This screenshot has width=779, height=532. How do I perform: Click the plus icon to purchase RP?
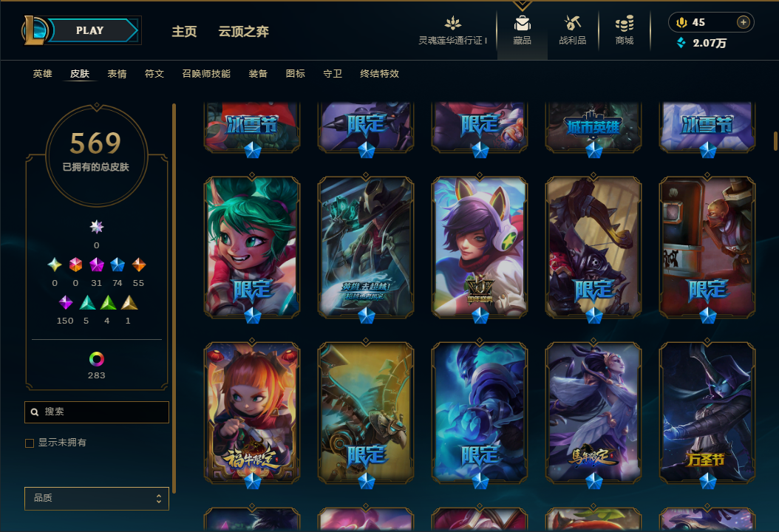coord(744,22)
